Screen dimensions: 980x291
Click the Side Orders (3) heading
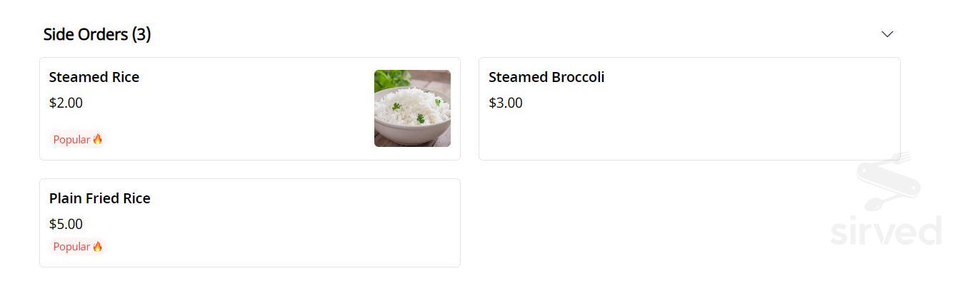point(97,34)
